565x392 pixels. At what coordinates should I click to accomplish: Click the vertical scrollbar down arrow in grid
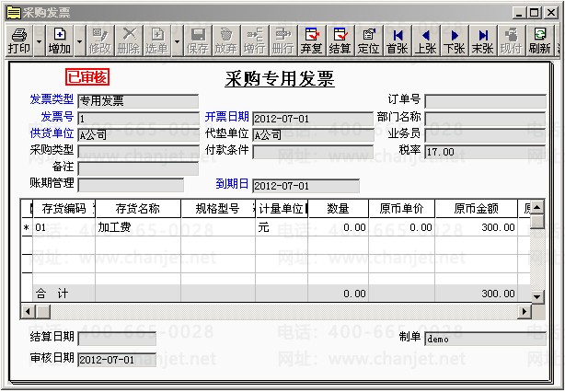(537, 297)
